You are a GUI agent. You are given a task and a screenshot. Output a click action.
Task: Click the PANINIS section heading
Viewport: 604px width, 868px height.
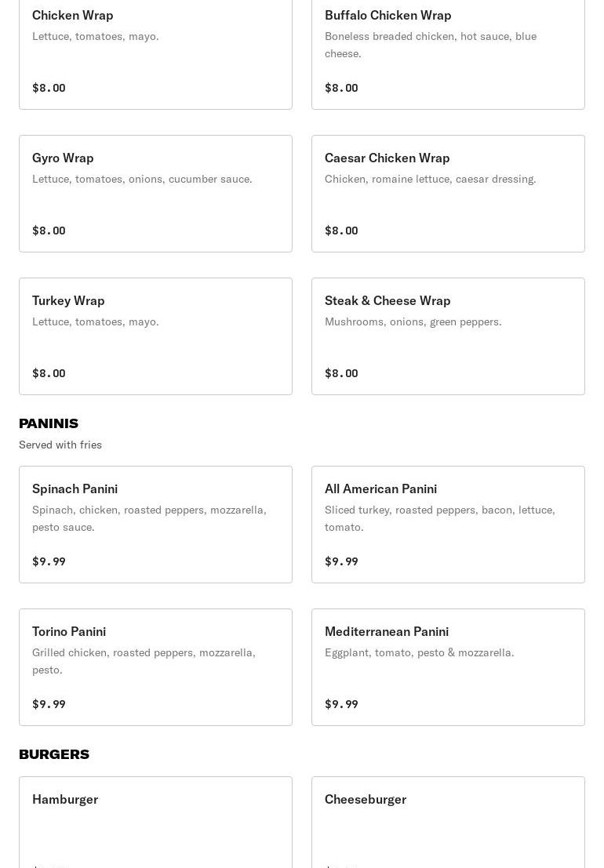[49, 423]
